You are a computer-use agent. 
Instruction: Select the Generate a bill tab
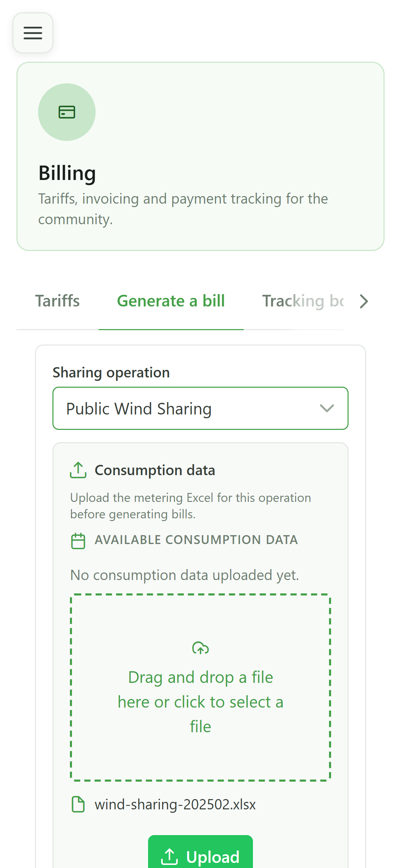[171, 301]
